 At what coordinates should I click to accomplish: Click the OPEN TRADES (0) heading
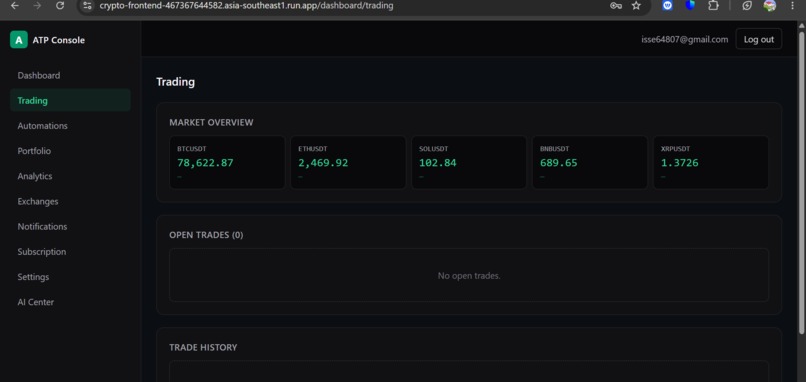point(206,235)
